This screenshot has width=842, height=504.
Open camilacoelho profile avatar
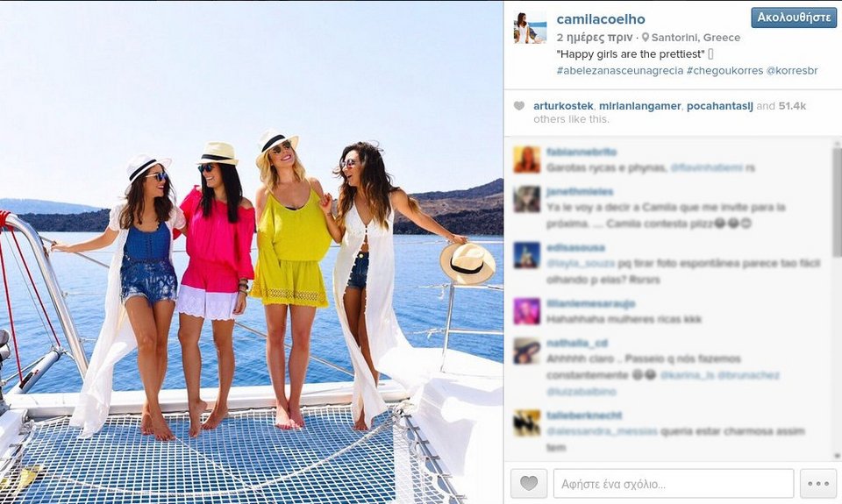(x=530, y=27)
